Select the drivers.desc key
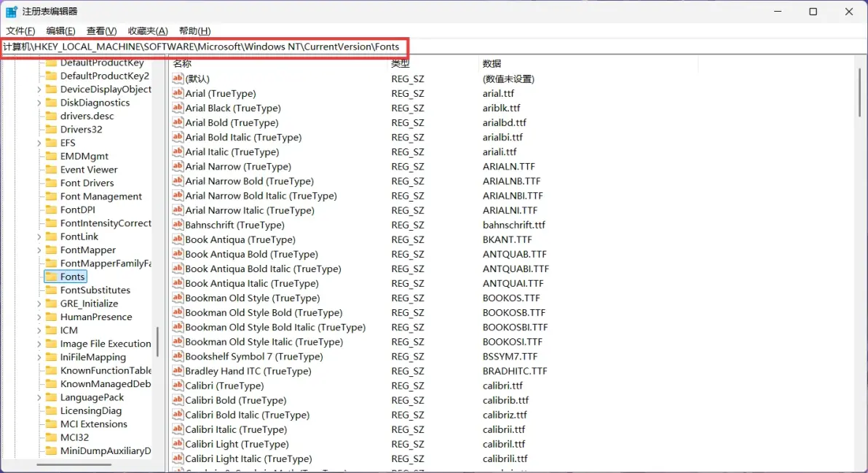This screenshot has width=868, height=473. 87,116
